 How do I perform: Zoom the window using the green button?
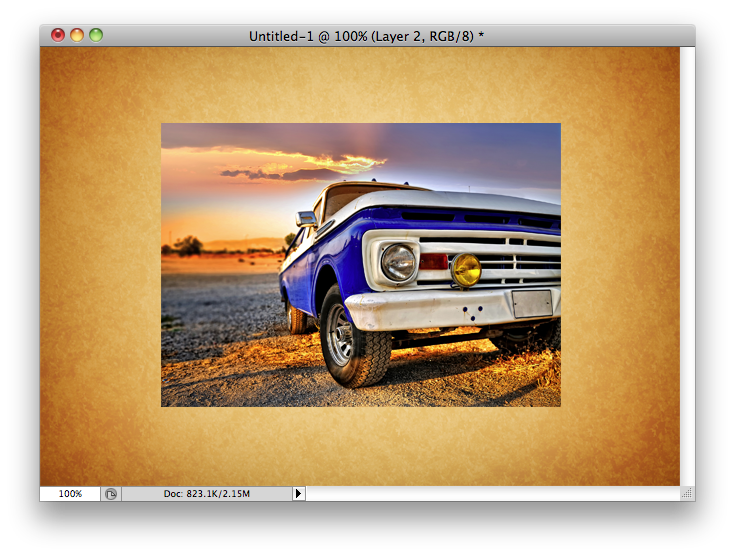click(96, 35)
